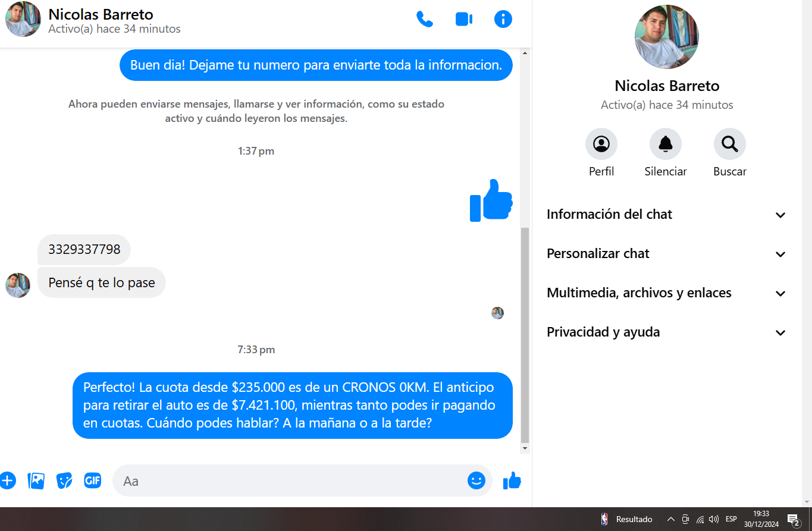Click the sender avatar beside Pensé message
The height and width of the screenshot is (531, 812).
point(18,285)
